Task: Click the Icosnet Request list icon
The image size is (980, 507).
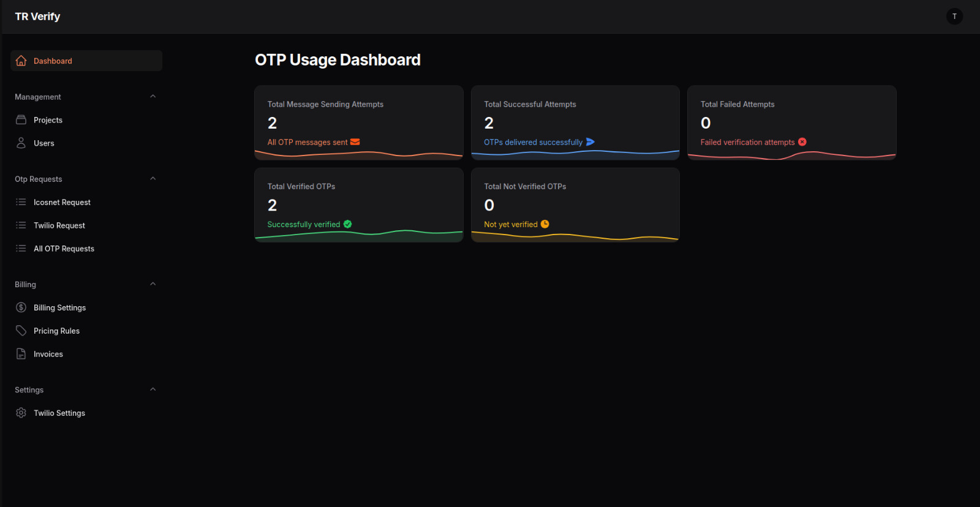Action: click(21, 202)
